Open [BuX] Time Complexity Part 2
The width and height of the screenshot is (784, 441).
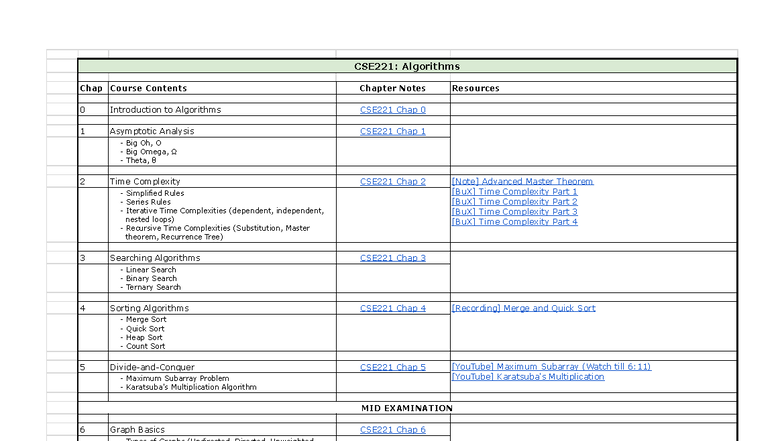[514, 202]
